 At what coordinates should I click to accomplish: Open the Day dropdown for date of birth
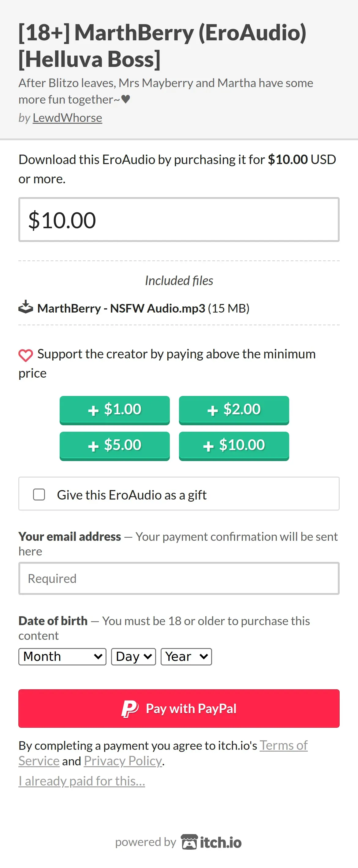(x=134, y=656)
